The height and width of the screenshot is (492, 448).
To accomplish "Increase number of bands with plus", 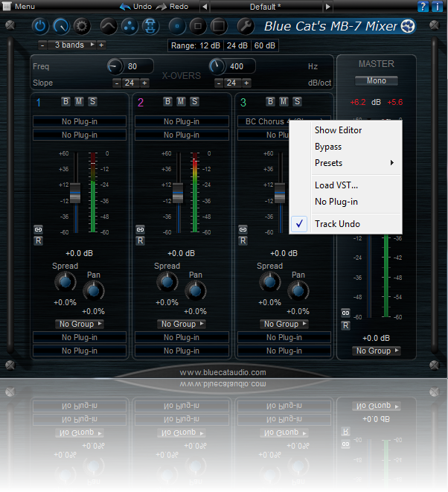I will [x=101, y=45].
